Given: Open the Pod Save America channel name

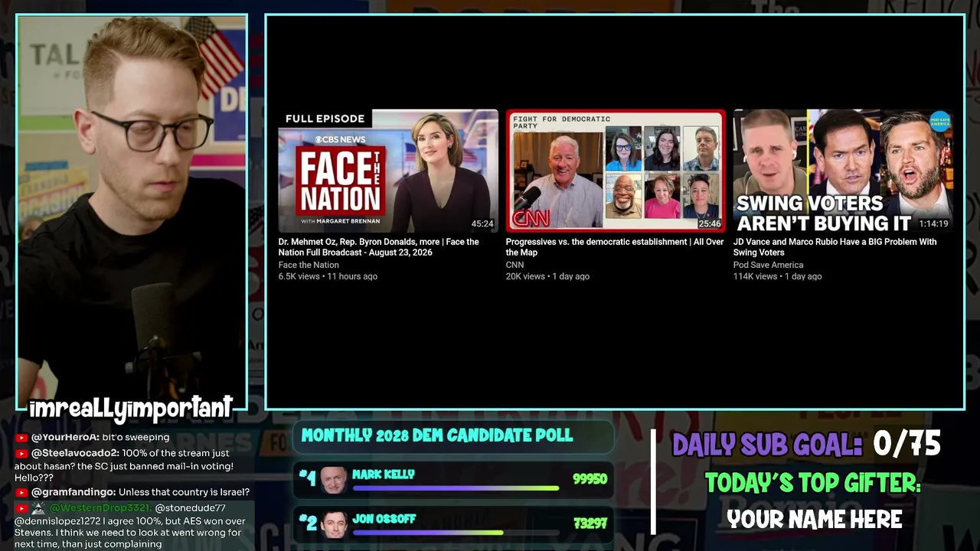Looking at the screenshot, I should [x=768, y=266].
